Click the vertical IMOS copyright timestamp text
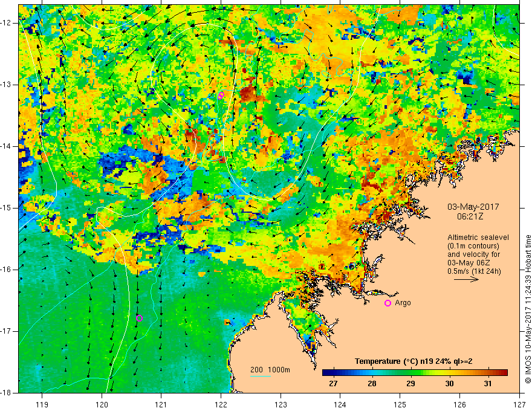 click(528, 309)
